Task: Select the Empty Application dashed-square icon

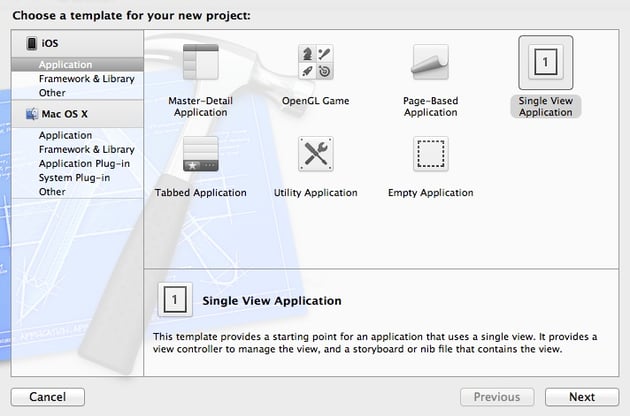Action: [431, 154]
